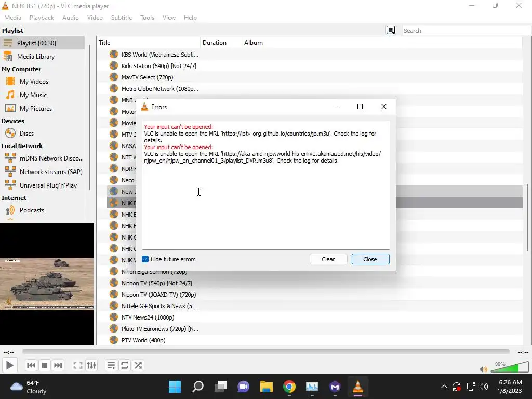Change playlist view mode icon

pyautogui.click(x=391, y=31)
